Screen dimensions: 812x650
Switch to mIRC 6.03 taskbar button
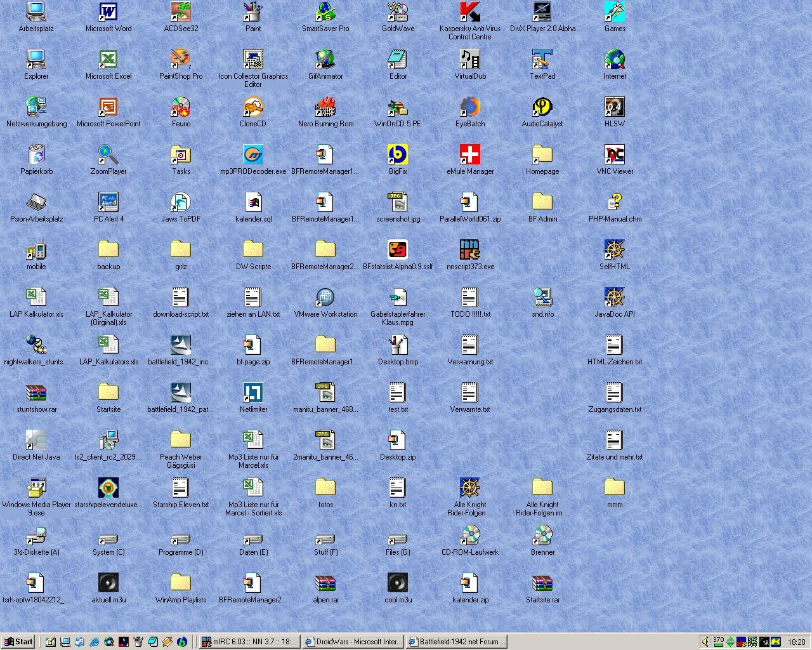point(249,642)
